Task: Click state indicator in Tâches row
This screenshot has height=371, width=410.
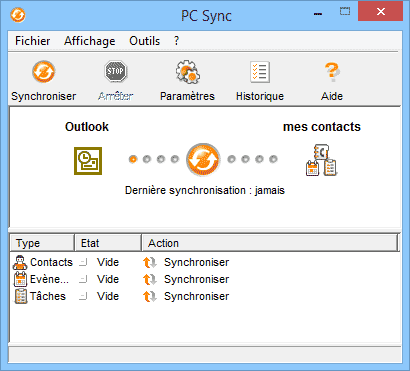Action: click(x=83, y=296)
